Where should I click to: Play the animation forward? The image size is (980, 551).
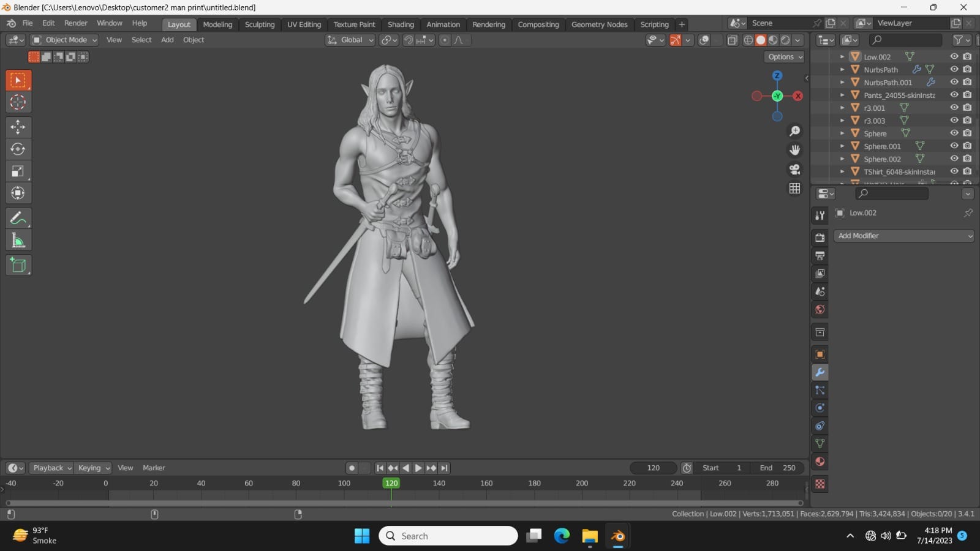[418, 468]
